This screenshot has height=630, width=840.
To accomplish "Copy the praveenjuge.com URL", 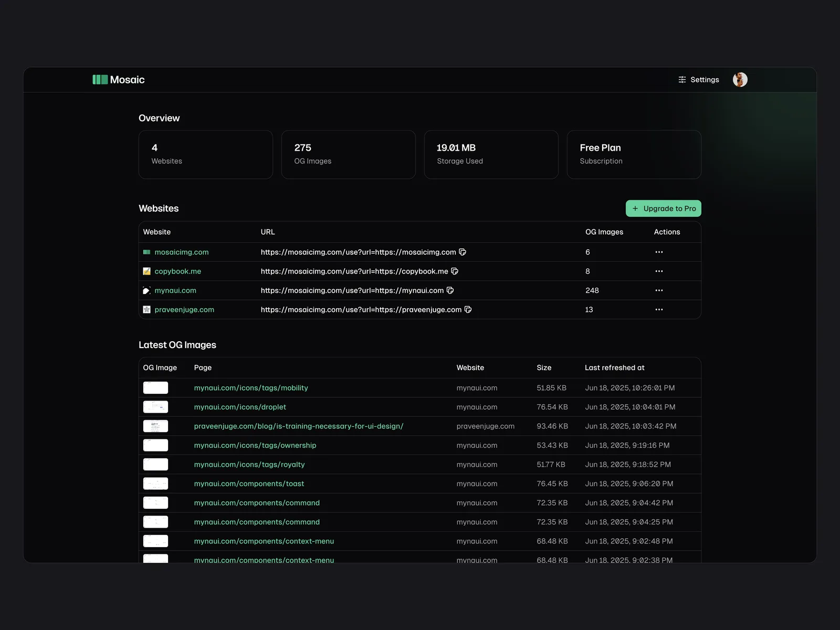I will click(x=468, y=310).
